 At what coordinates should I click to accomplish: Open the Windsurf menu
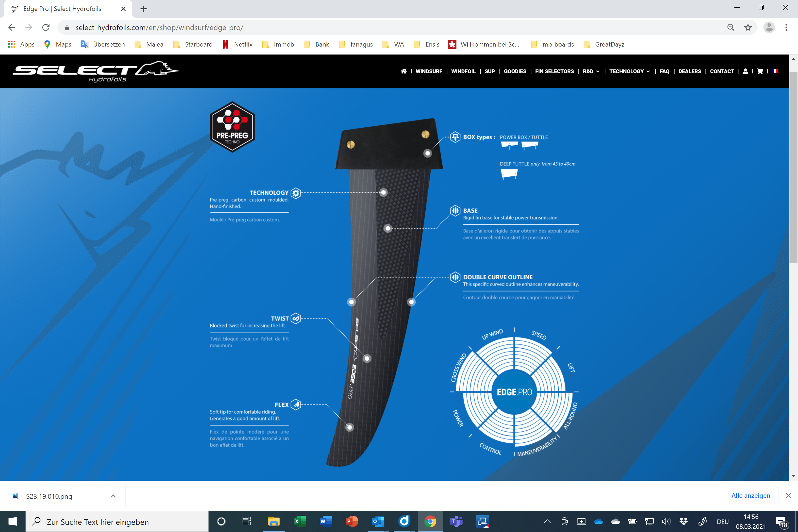coord(429,71)
